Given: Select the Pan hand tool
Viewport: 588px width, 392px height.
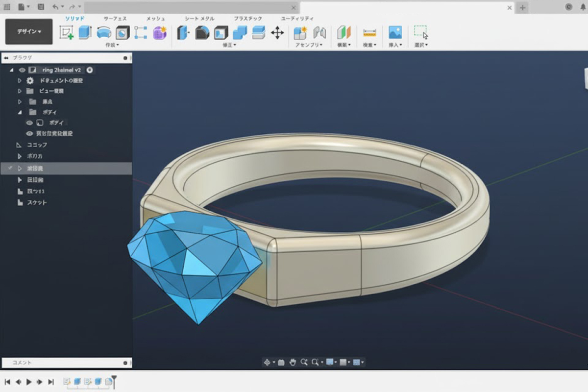Looking at the screenshot, I should 293,362.
